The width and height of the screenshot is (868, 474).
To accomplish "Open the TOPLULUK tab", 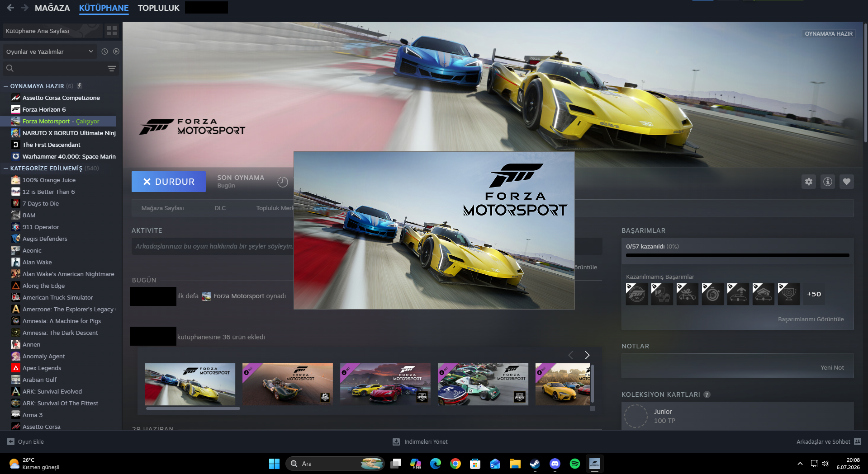I will (158, 8).
